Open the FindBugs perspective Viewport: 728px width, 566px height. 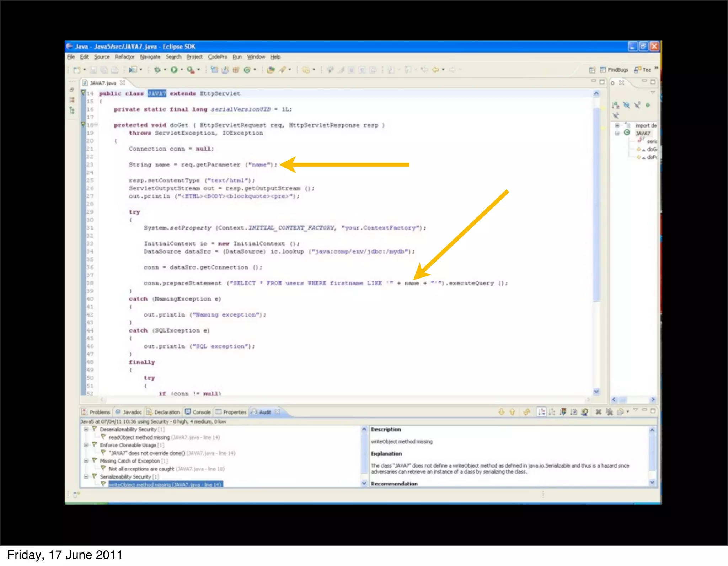pyautogui.click(x=614, y=70)
